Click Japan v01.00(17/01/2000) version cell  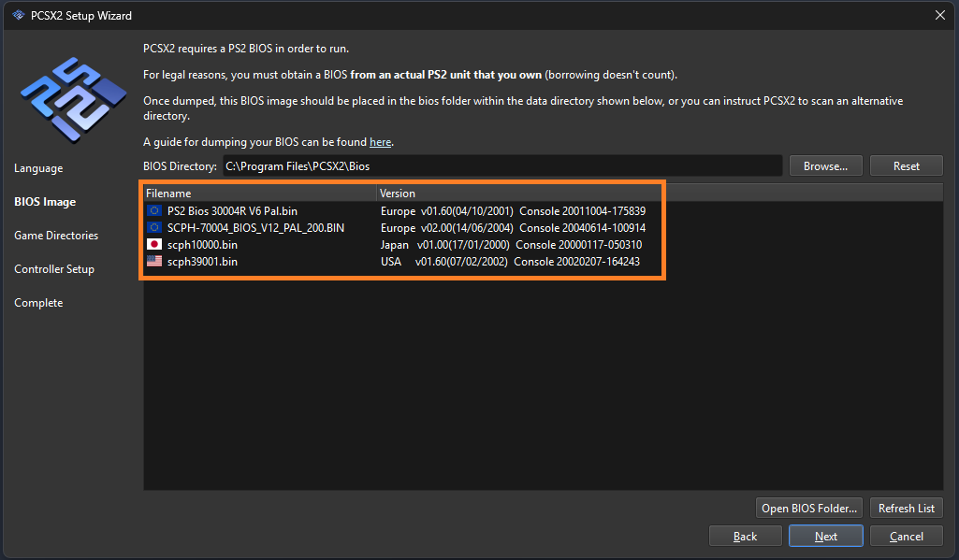point(511,245)
